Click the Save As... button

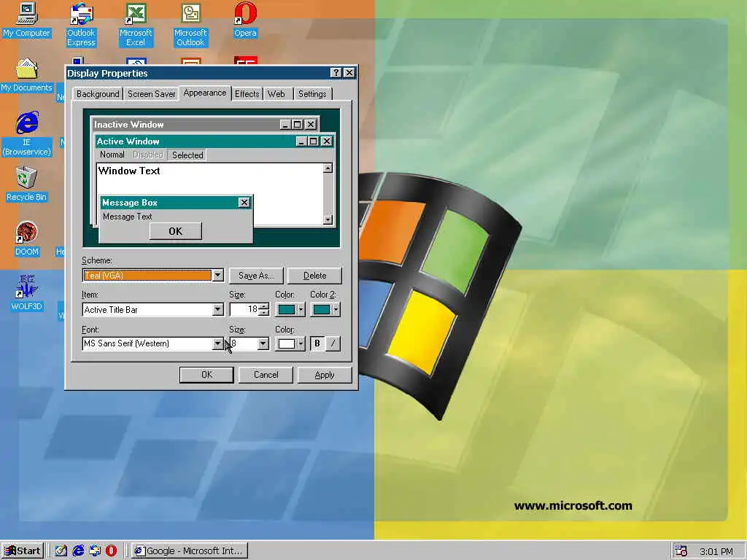[256, 275]
